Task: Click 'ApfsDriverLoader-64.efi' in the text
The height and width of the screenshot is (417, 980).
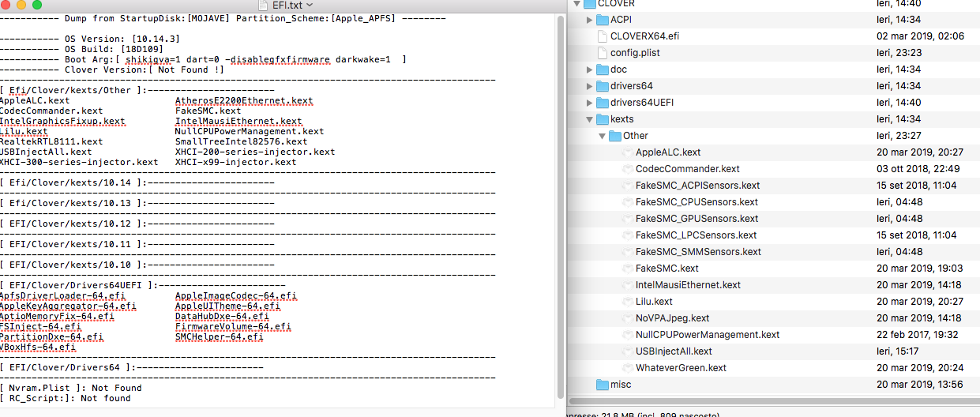Action: coord(62,295)
